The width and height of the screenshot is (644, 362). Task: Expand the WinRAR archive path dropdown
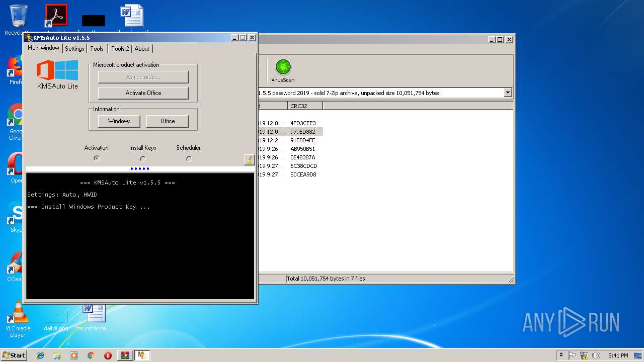(x=508, y=93)
